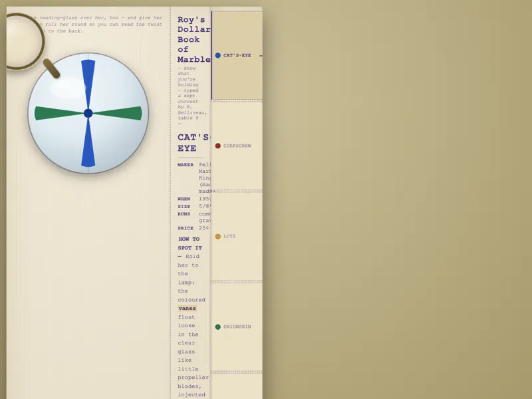Select the CAT'S-EYE tab
Screen dimensions: 532x399
pyautogui.click(x=237, y=56)
